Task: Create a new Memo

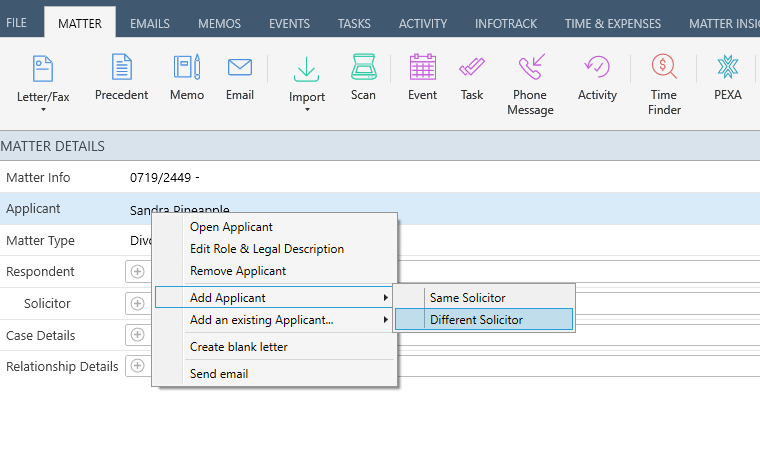Action: point(187,78)
